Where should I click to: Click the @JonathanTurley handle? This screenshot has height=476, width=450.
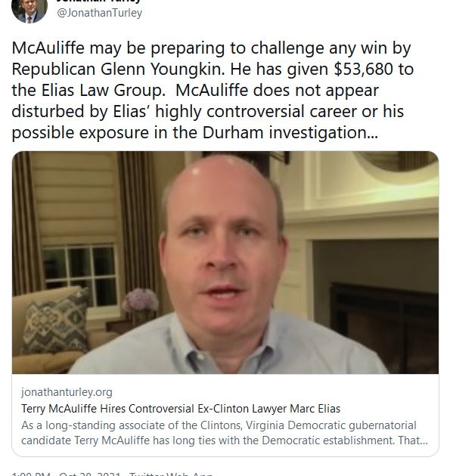99,13
